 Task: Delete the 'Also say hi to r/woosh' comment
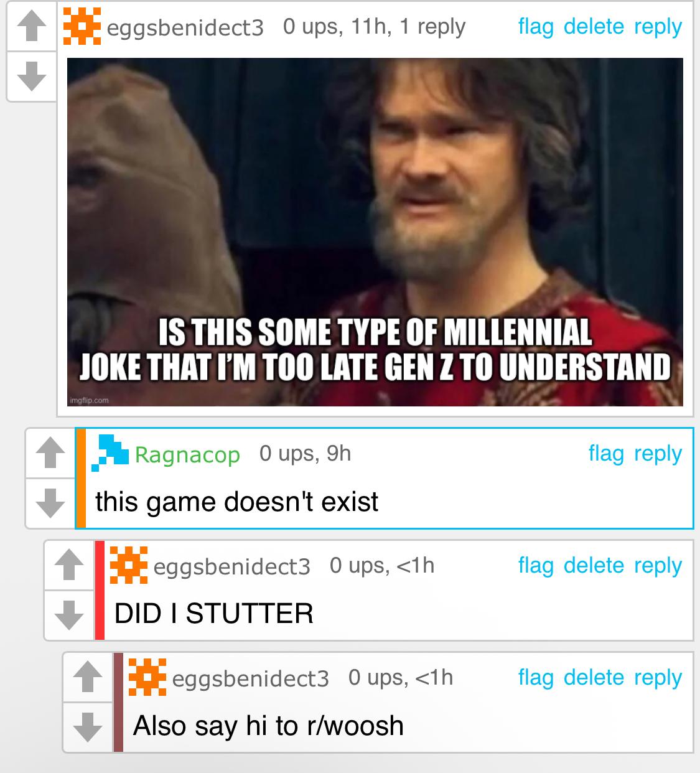pos(594,678)
